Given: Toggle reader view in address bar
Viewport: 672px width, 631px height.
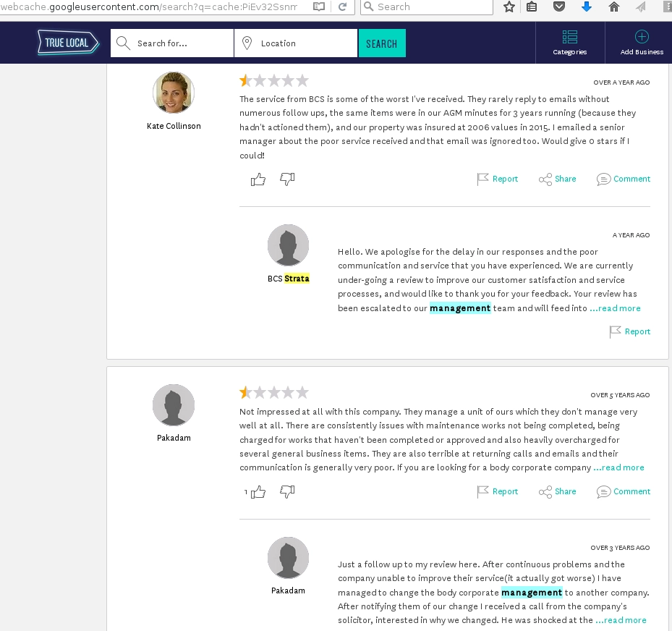Looking at the screenshot, I should coord(319,7).
